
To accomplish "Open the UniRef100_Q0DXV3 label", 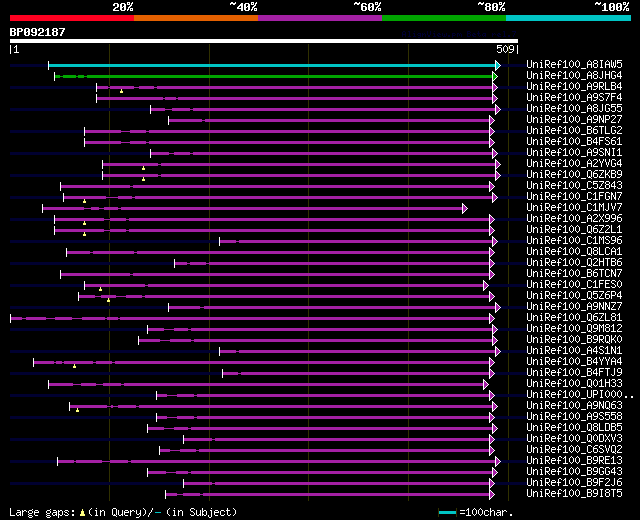I will click(x=574, y=439).
